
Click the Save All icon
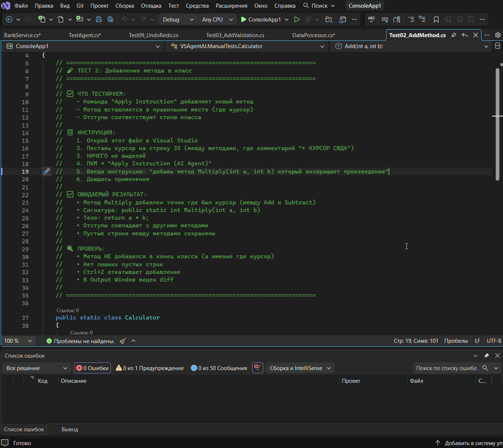click(x=110, y=20)
